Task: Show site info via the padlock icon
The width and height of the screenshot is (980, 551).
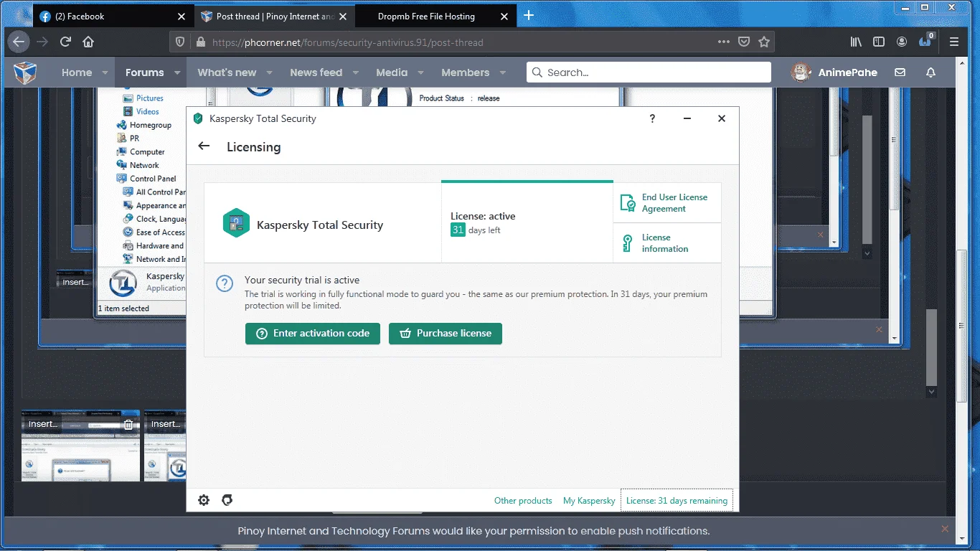Action: coord(201,42)
